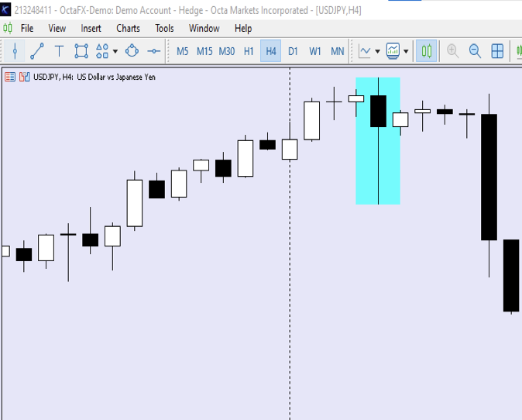Click the red Depth of Market icon
The width and height of the screenshot is (522, 420).
[10, 77]
